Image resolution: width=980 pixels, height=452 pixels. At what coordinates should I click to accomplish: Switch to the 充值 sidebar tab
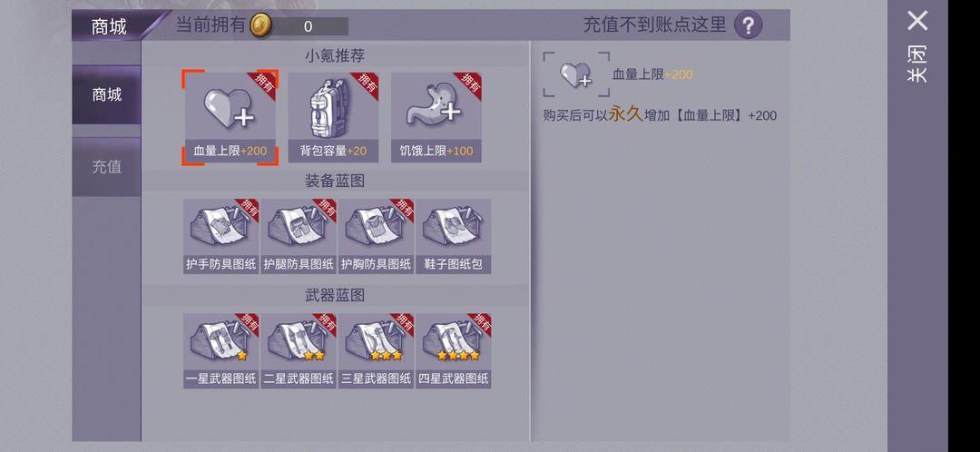click(x=106, y=167)
